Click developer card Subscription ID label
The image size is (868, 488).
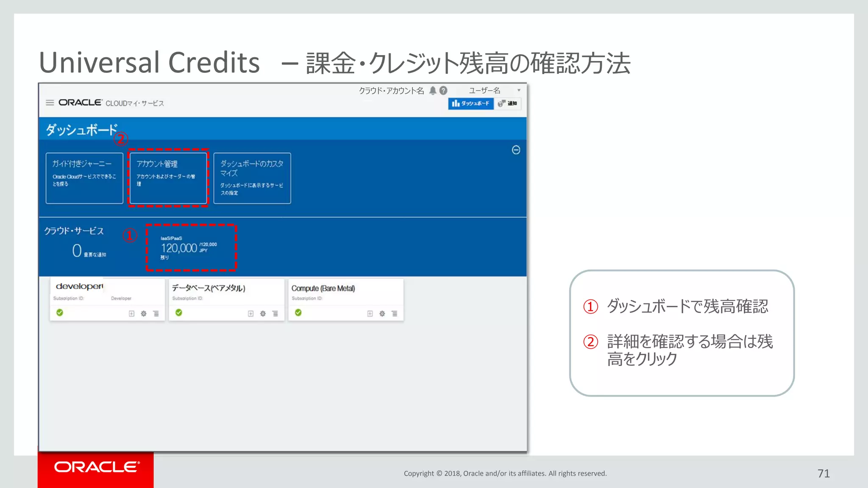69,299
